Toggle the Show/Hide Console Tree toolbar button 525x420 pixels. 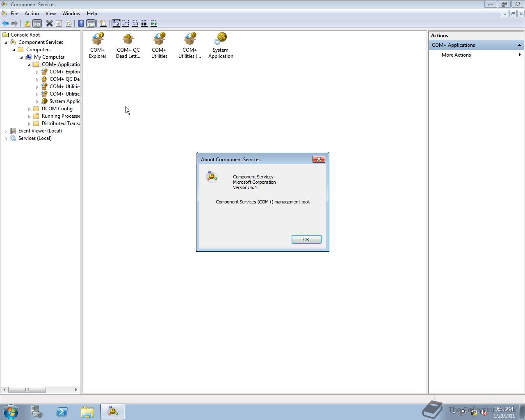click(x=37, y=23)
